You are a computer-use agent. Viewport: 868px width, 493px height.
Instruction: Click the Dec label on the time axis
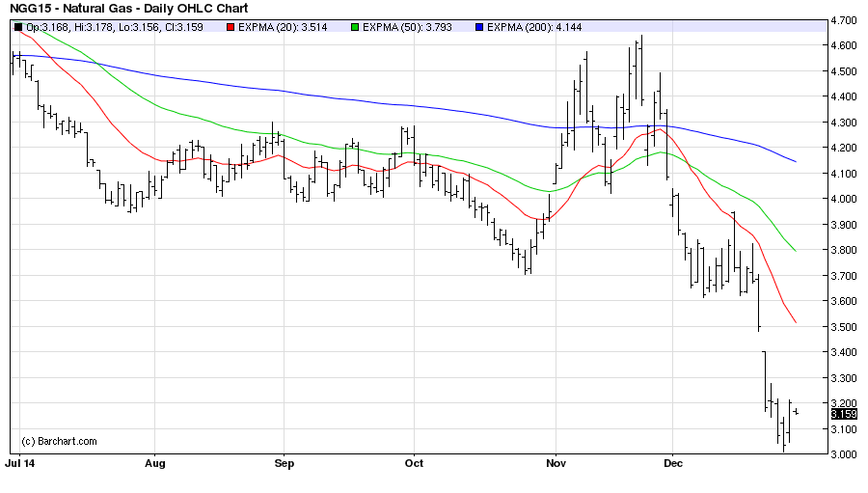(x=673, y=463)
